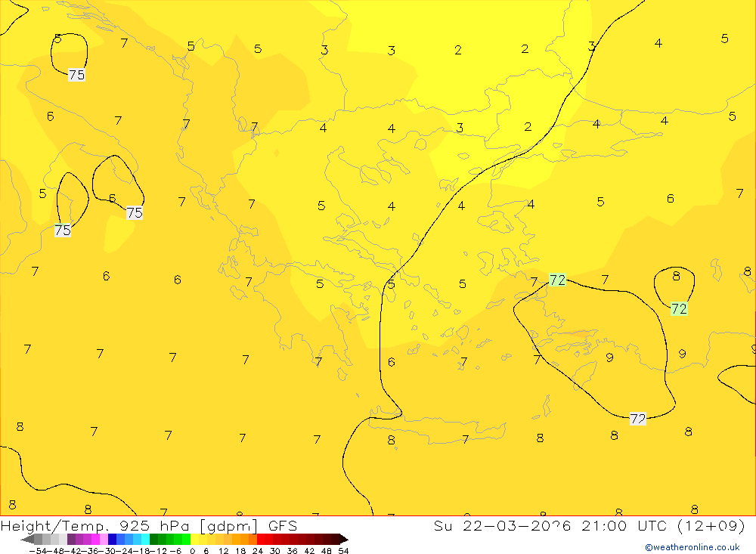This screenshot has width=756, height=554.
Task: Click the 'Su 22-03-2026 21:00 UTC (12+09)' timestamp
Action: (589, 525)
